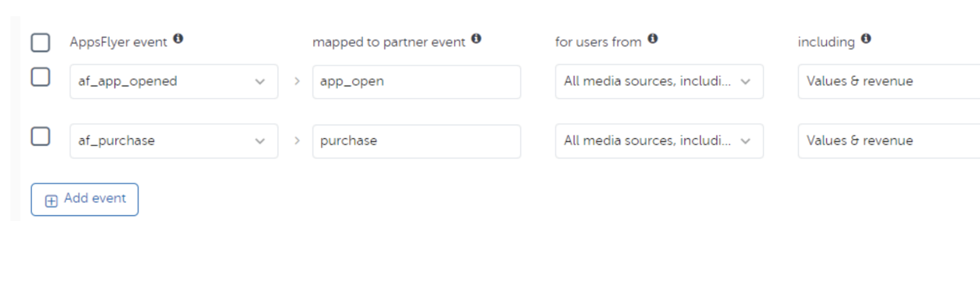Image resolution: width=980 pixels, height=302 pixels.
Task: Click the Add event button
Action: [x=84, y=199]
